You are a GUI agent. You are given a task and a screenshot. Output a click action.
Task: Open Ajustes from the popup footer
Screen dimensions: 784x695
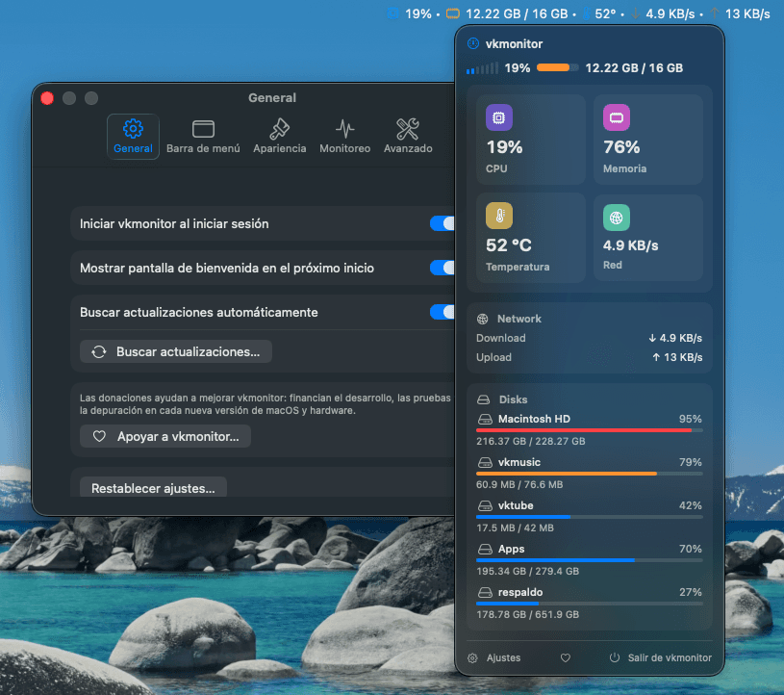[494, 658]
